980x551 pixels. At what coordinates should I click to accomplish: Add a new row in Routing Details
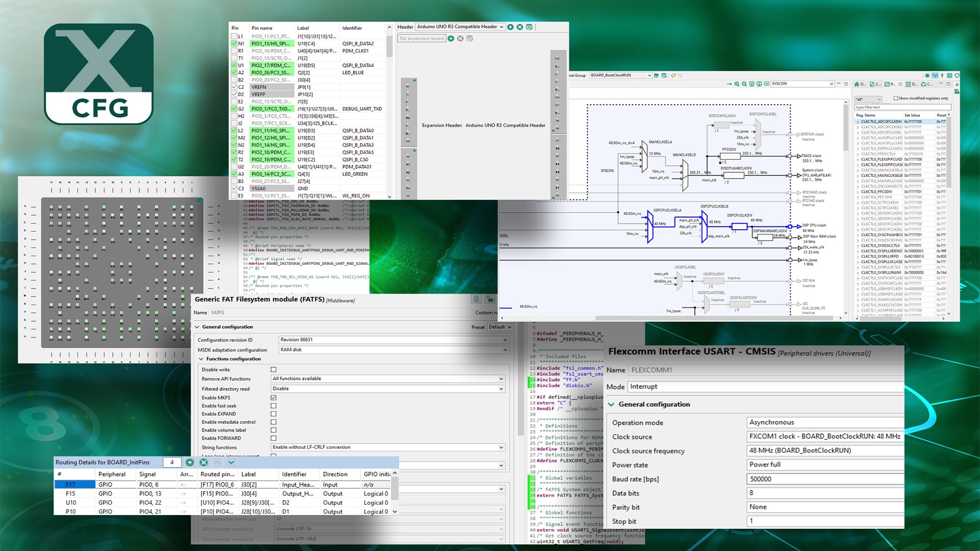(190, 463)
